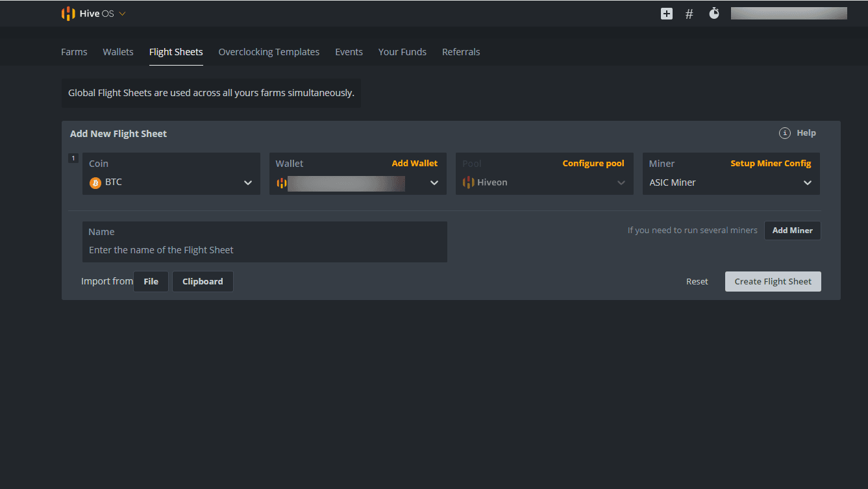Open the Your Funds tab
Image resolution: width=868 pixels, height=489 pixels.
click(x=403, y=52)
